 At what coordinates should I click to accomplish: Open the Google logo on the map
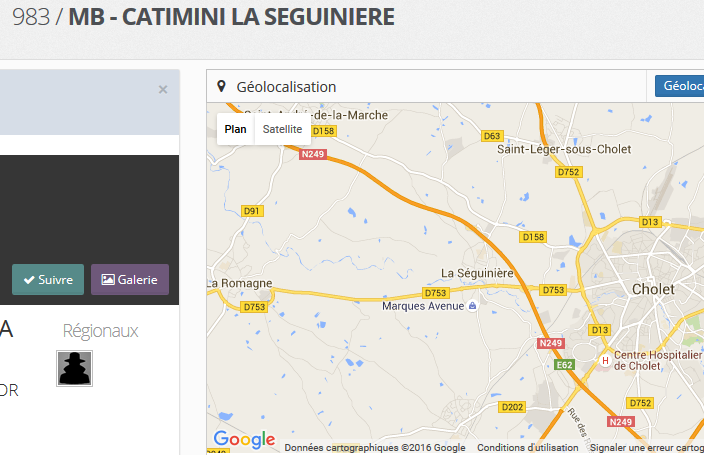tap(244, 439)
